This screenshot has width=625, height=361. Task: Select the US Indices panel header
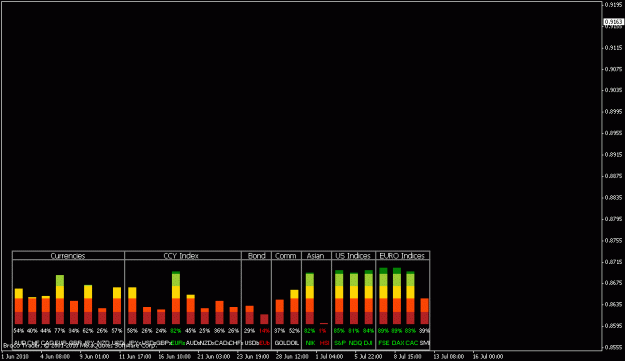pos(353,256)
